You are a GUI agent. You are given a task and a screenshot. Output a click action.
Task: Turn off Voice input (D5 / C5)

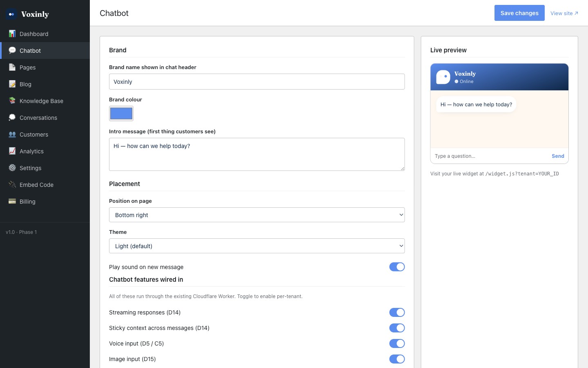click(x=397, y=343)
